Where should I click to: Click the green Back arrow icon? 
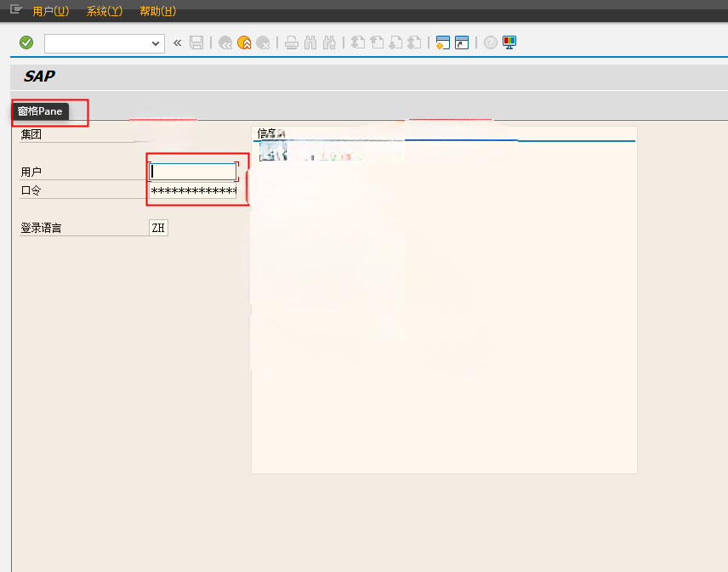tap(225, 42)
